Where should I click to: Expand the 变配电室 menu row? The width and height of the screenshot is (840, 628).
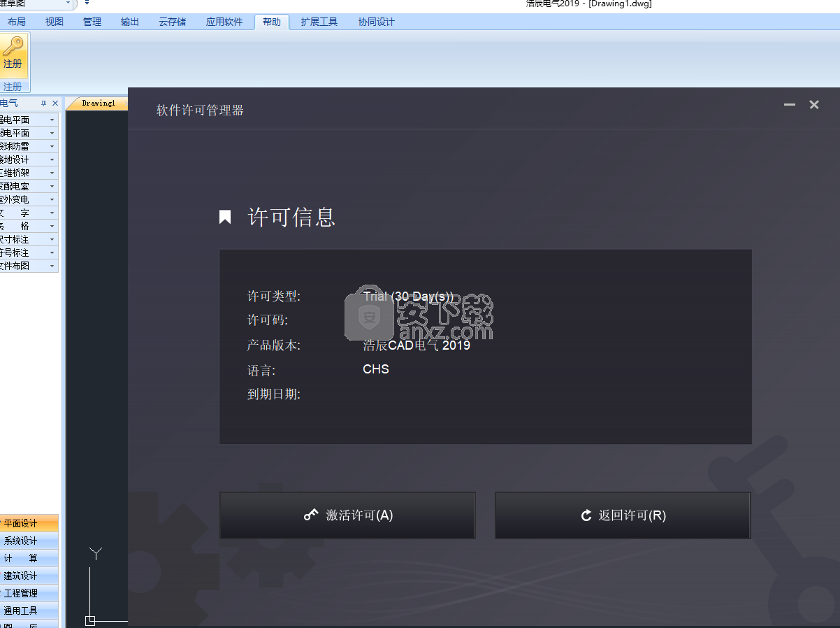point(29,186)
